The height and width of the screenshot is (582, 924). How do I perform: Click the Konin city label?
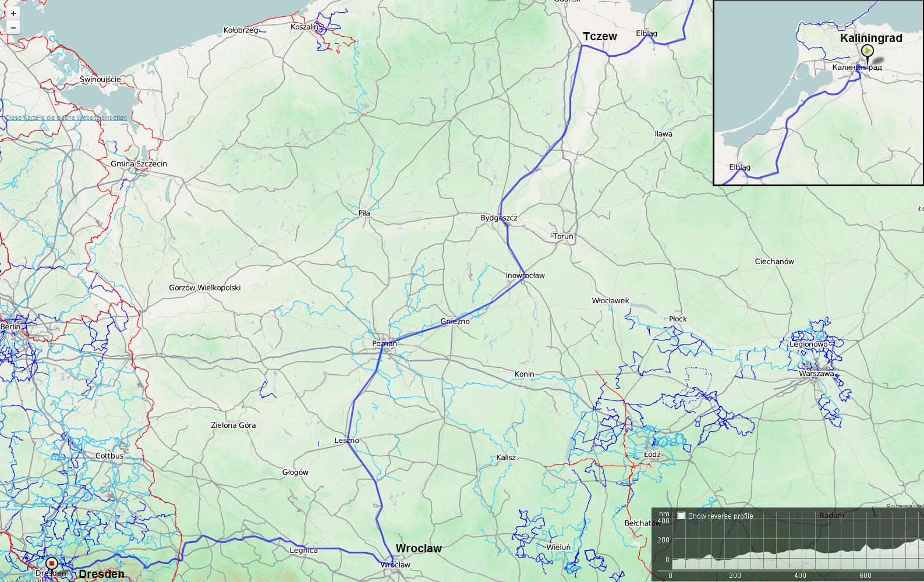click(x=524, y=374)
